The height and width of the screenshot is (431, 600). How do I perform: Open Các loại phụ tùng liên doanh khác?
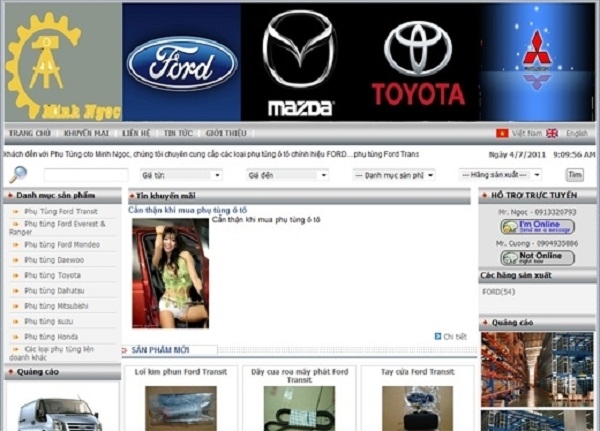pos(51,353)
